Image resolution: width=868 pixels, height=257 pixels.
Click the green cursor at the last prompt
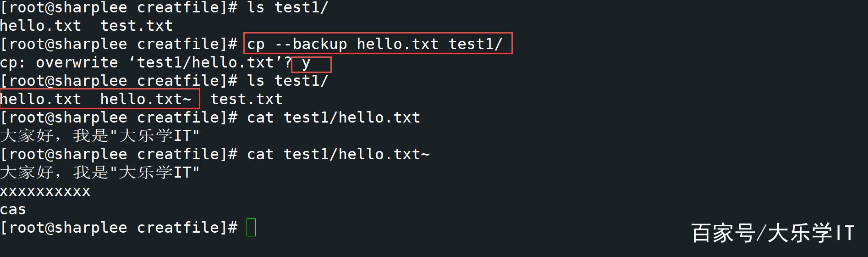251,228
